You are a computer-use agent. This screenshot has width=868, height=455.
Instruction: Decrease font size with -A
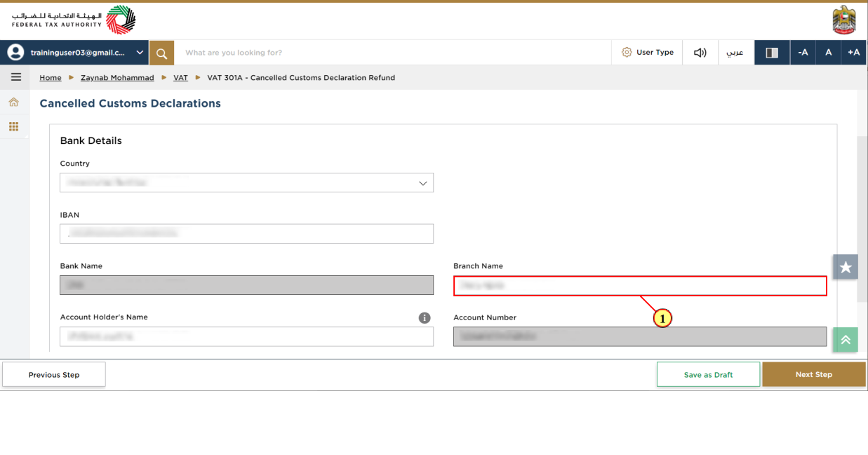pyautogui.click(x=803, y=53)
